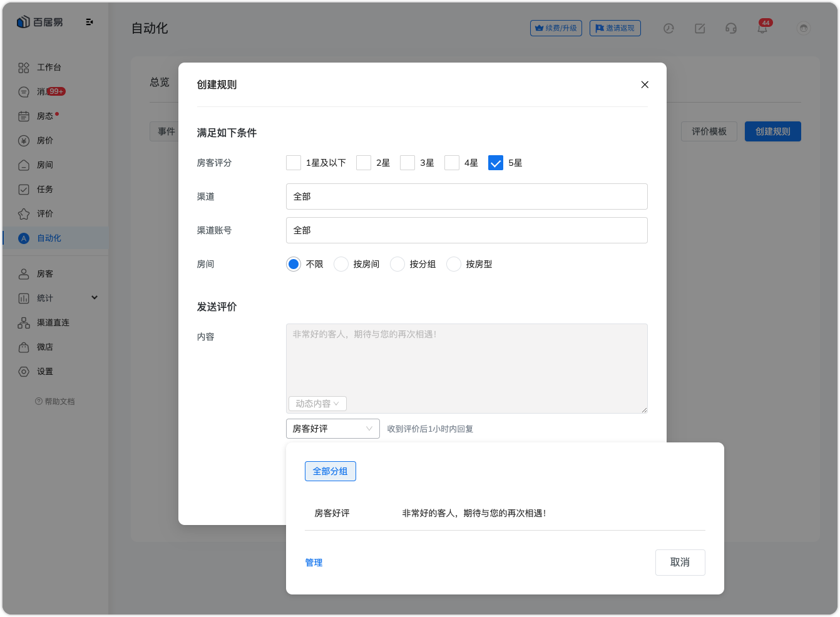Viewport: 840px width, 617px height.
Task: Open the 消息 sidebar icon
Action: [x=24, y=92]
